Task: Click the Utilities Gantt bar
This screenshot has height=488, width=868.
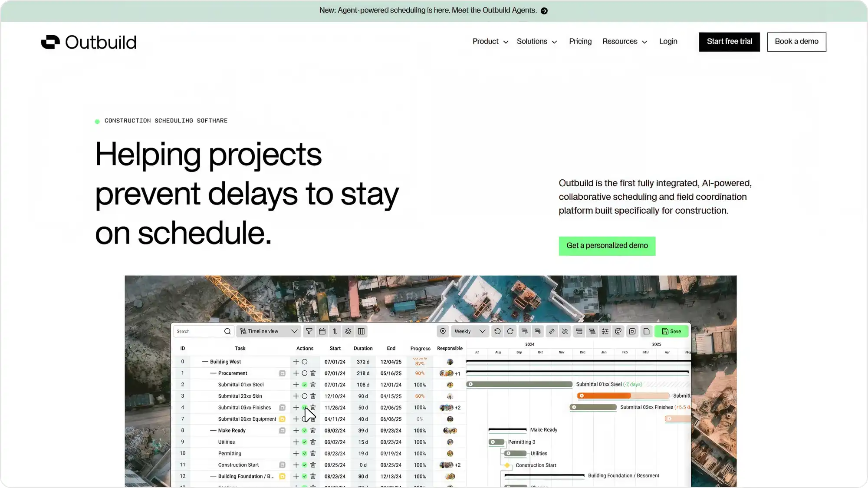Action: click(x=515, y=453)
